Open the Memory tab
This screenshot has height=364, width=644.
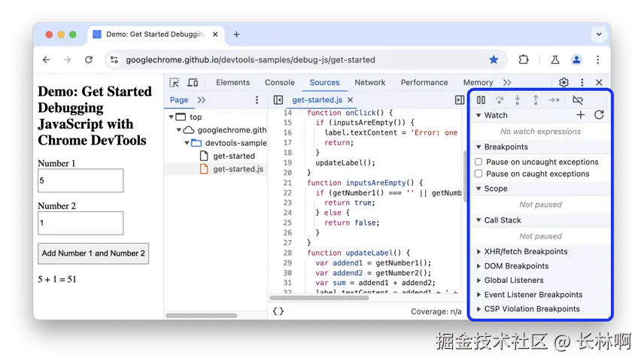click(x=478, y=83)
